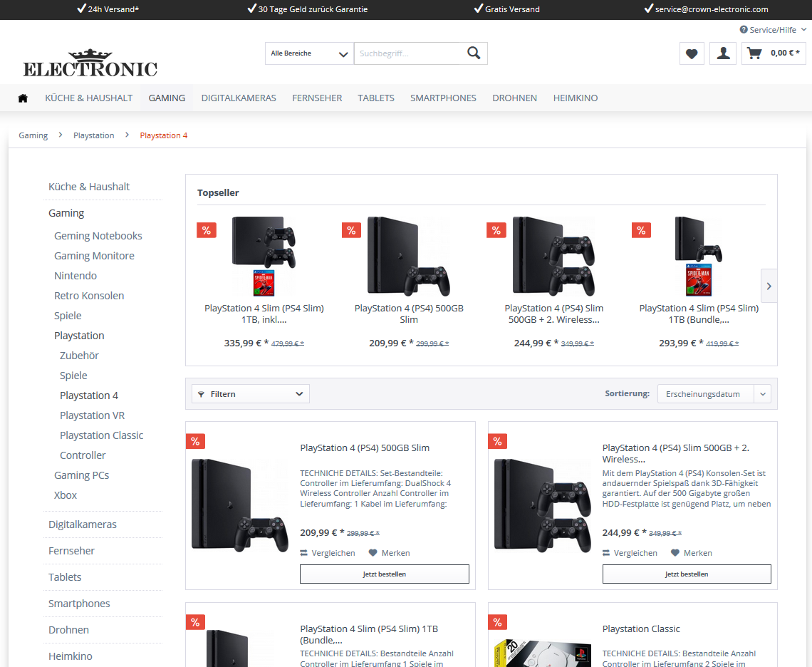Select Drohnen in the sidebar
This screenshot has width=812, height=667.
(x=69, y=630)
